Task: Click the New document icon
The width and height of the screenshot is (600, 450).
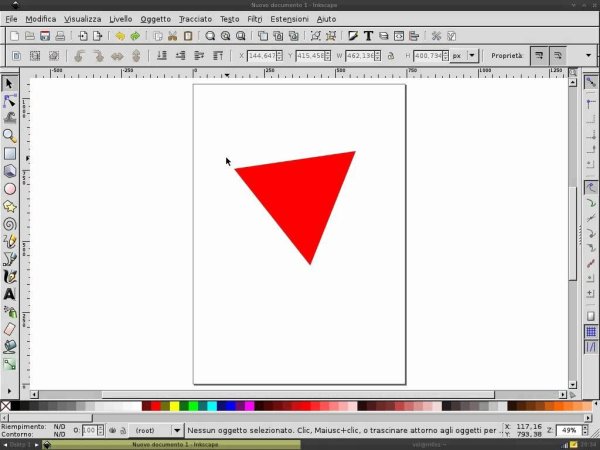Action: [x=15, y=36]
